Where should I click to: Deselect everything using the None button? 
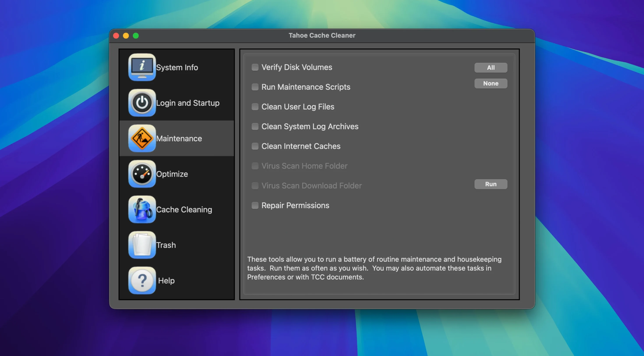click(x=491, y=83)
